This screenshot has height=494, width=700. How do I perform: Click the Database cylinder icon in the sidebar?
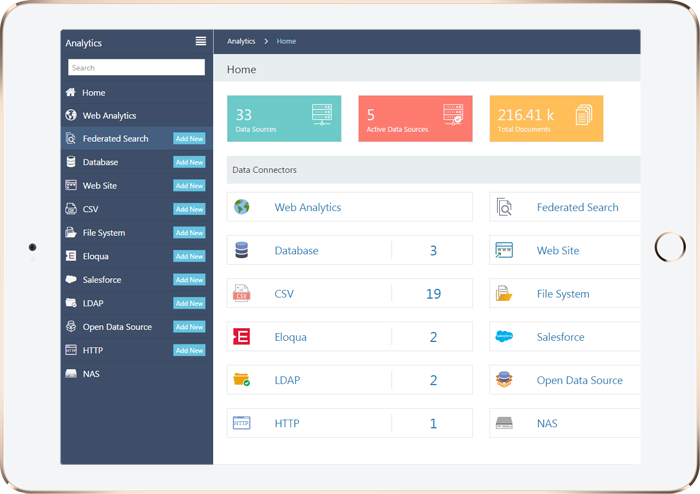click(x=71, y=162)
